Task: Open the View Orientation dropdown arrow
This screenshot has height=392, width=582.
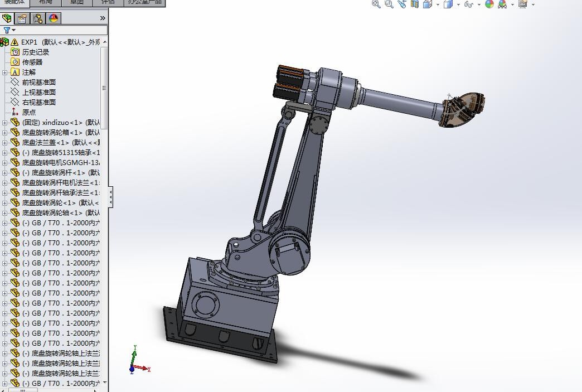Action: click(438, 4)
